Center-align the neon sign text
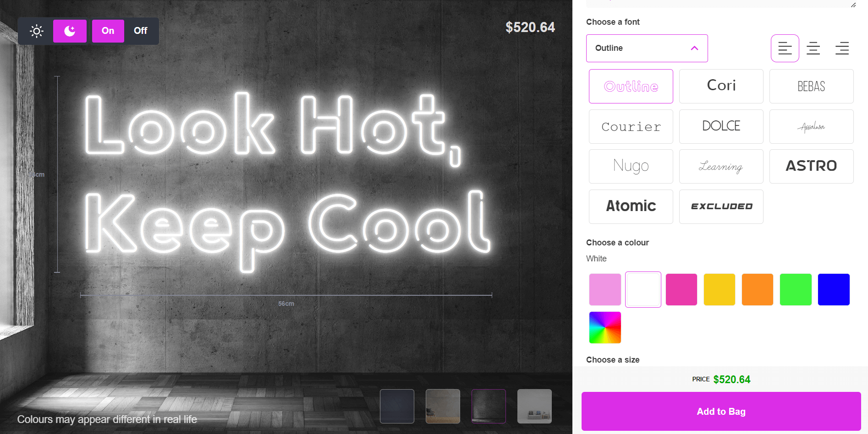The width and height of the screenshot is (868, 434). (x=813, y=48)
